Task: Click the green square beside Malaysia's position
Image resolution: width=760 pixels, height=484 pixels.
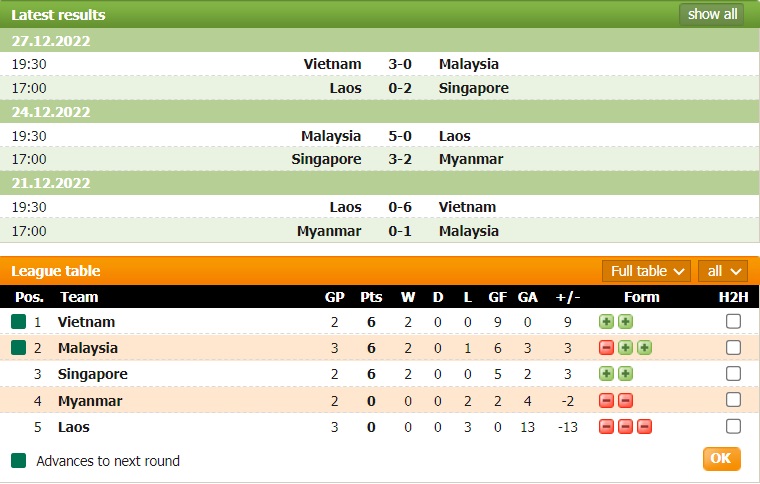Action: click(x=18, y=348)
